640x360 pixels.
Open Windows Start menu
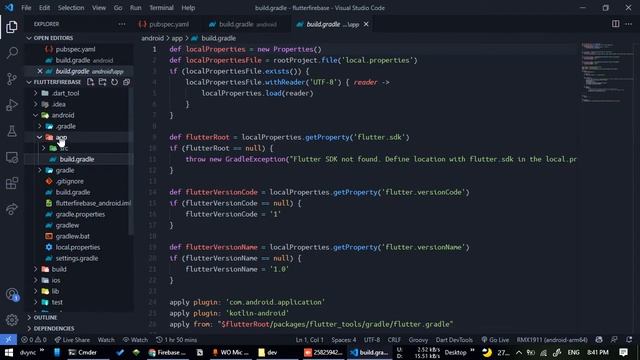[x=8, y=352]
